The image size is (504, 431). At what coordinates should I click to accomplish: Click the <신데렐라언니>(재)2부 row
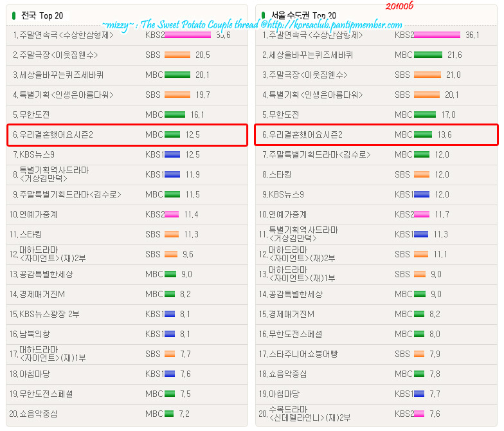click(377, 414)
